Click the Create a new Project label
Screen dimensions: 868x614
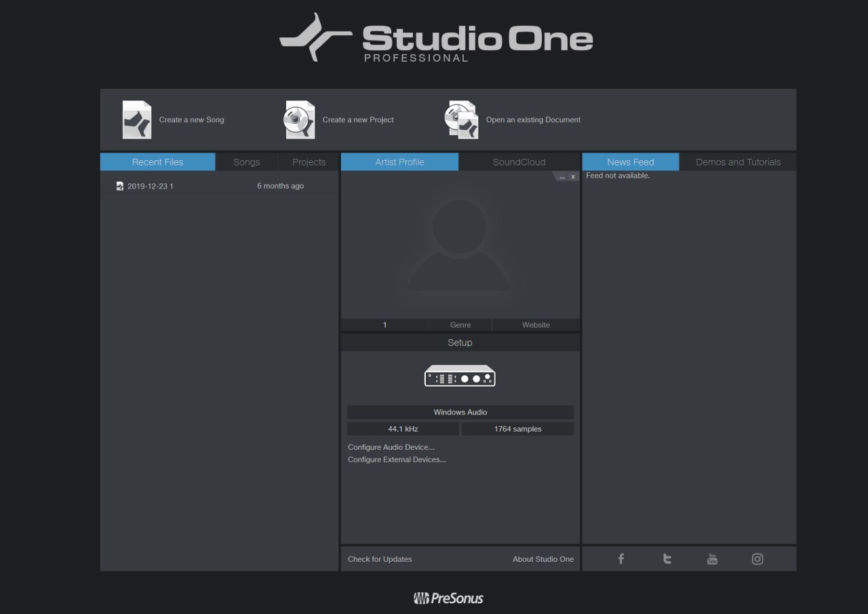[358, 120]
